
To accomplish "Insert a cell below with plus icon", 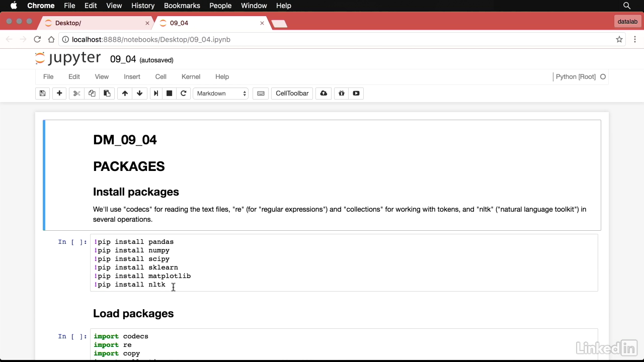I will pyautogui.click(x=59, y=94).
